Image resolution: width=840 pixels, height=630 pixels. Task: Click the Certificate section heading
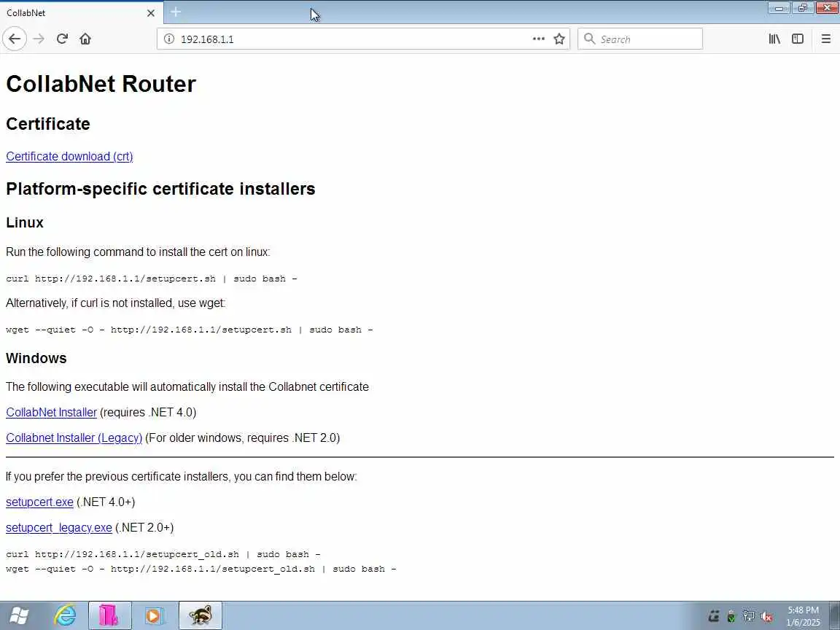[x=48, y=124]
